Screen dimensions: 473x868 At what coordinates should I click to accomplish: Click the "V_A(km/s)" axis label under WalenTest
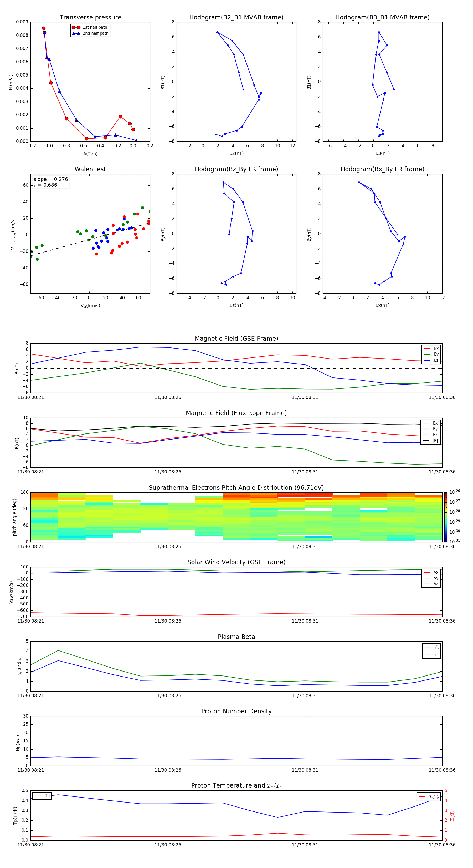(90, 306)
